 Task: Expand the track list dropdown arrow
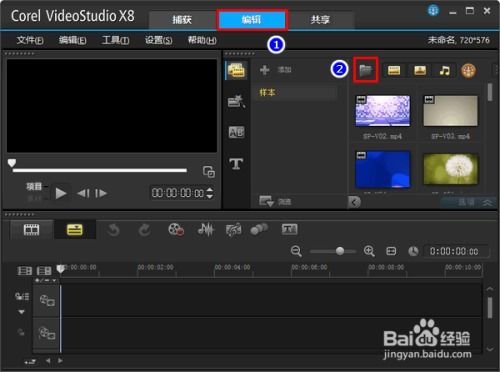[21, 312]
